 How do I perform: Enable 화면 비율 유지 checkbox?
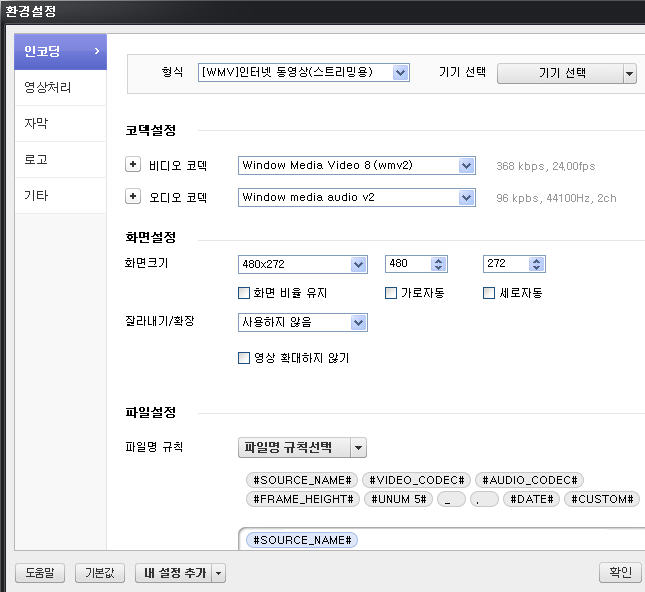click(244, 293)
